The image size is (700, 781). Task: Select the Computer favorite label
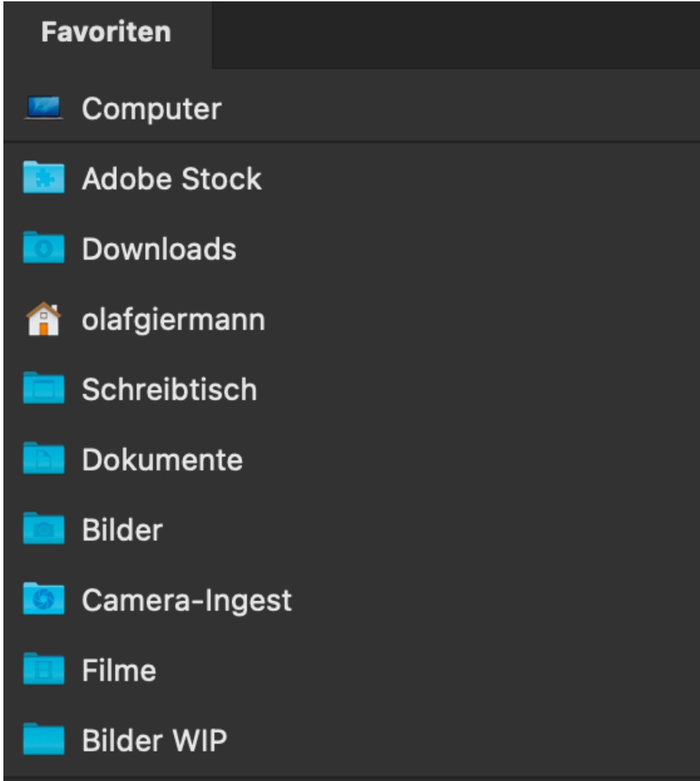pos(151,109)
